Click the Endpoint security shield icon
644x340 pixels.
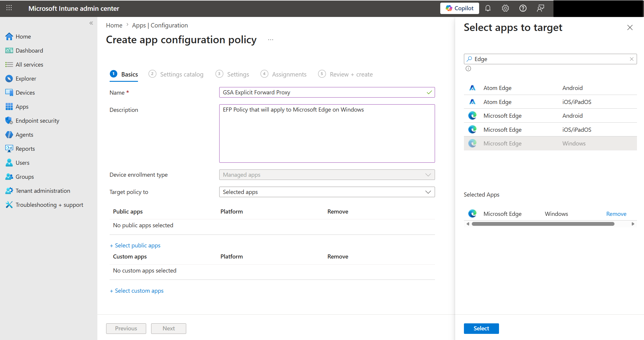[x=9, y=121]
